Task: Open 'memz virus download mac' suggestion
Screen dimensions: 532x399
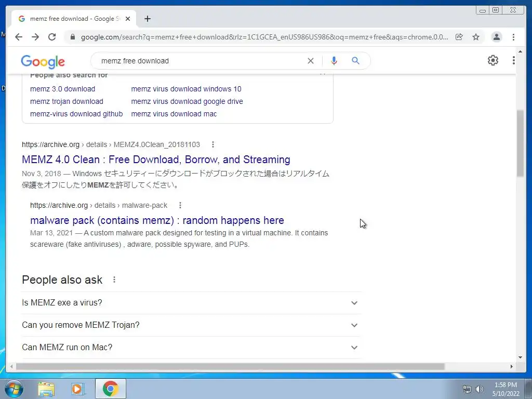Action: (x=174, y=114)
